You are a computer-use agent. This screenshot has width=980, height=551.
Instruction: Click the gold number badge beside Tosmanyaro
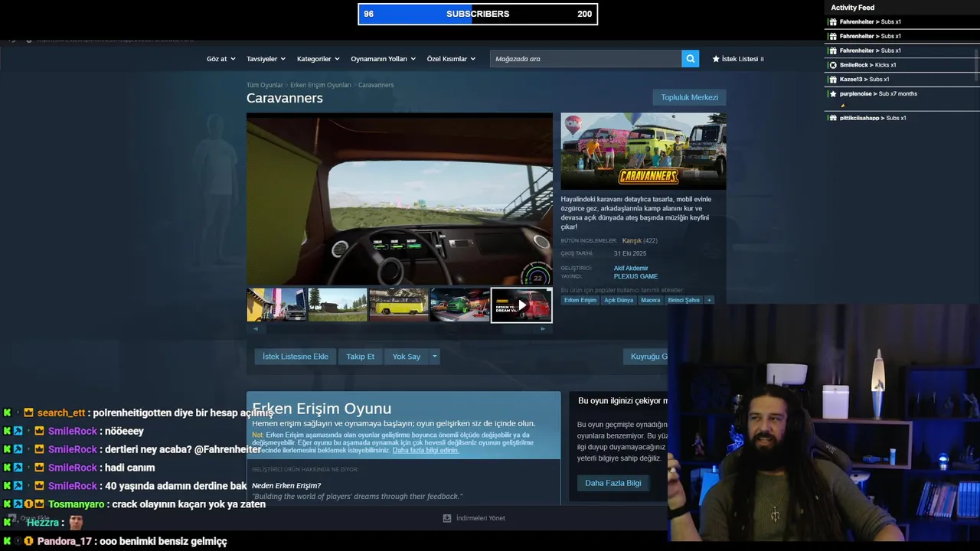(28, 504)
